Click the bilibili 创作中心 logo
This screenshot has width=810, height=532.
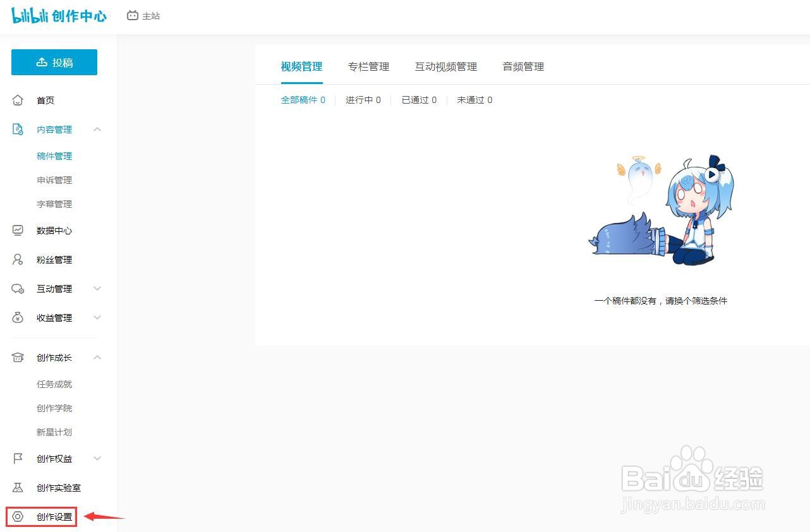click(x=59, y=16)
